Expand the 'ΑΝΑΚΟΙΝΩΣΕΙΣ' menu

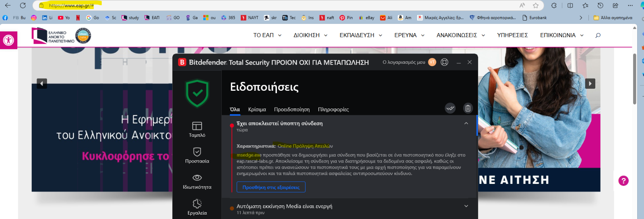[x=461, y=35]
